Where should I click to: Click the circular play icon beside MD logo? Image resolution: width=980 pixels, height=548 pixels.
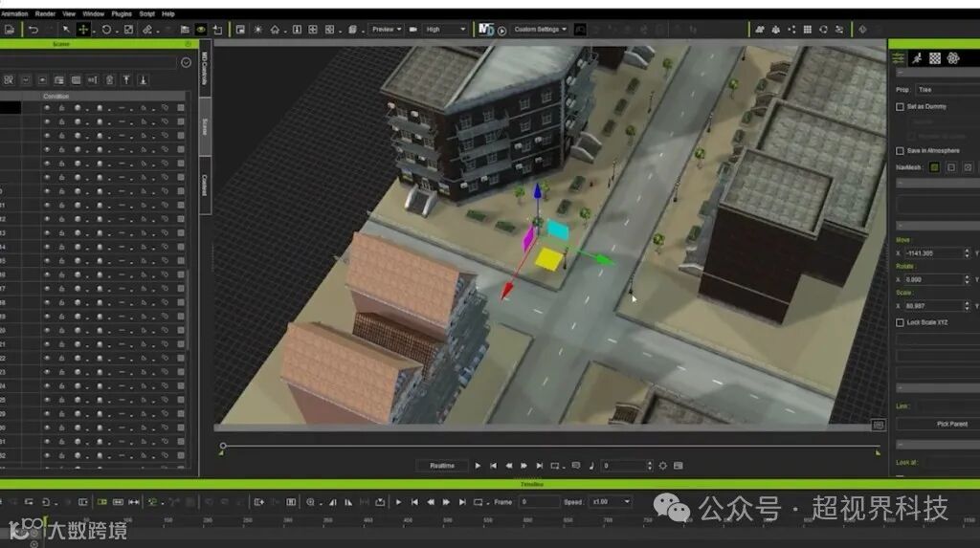pyautogui.click(x=501, y=31)
